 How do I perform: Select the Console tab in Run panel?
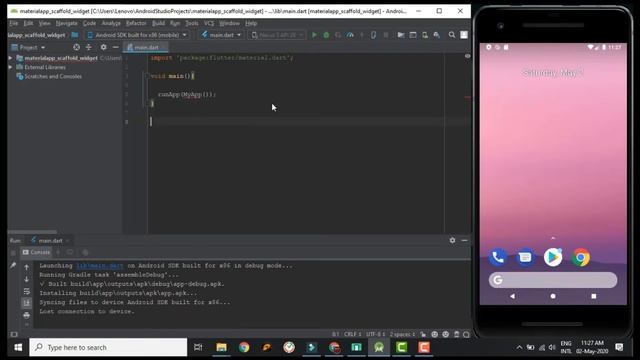[x=36, y=252]
